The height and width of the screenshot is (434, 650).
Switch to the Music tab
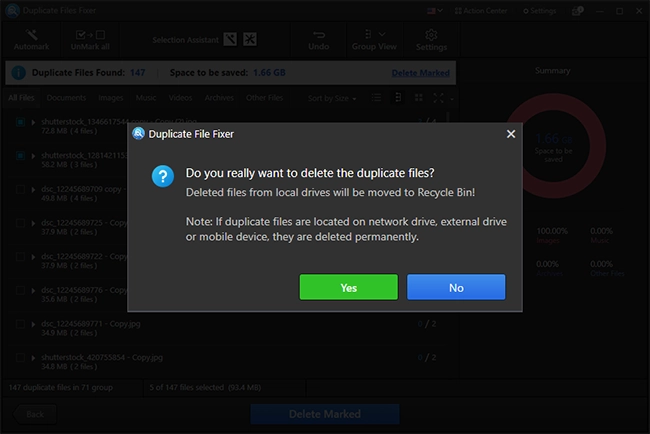click(x=146, y=98)
